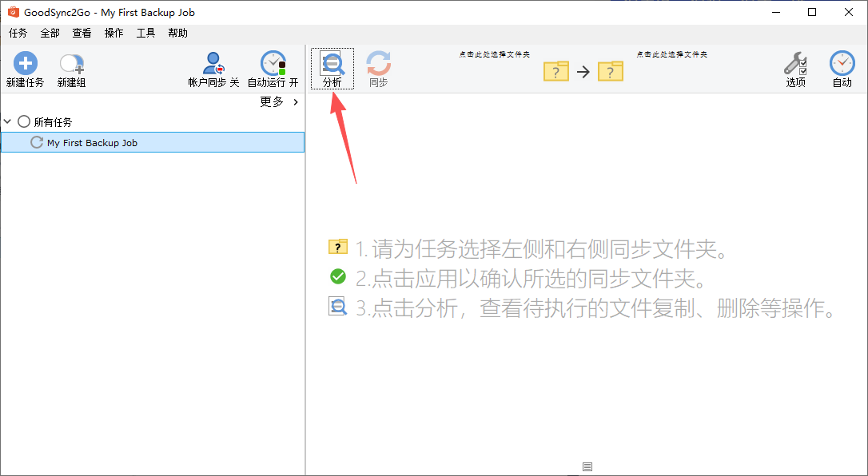The image size is (868, 476).
Task: Open the 全部 menu
Action: pyautogui.click(x=50, y=34)
